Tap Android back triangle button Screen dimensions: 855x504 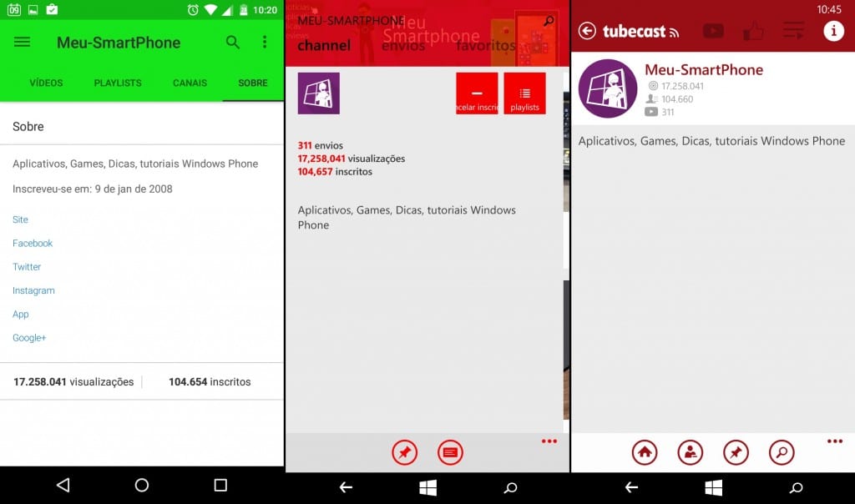tap(63, 485)
